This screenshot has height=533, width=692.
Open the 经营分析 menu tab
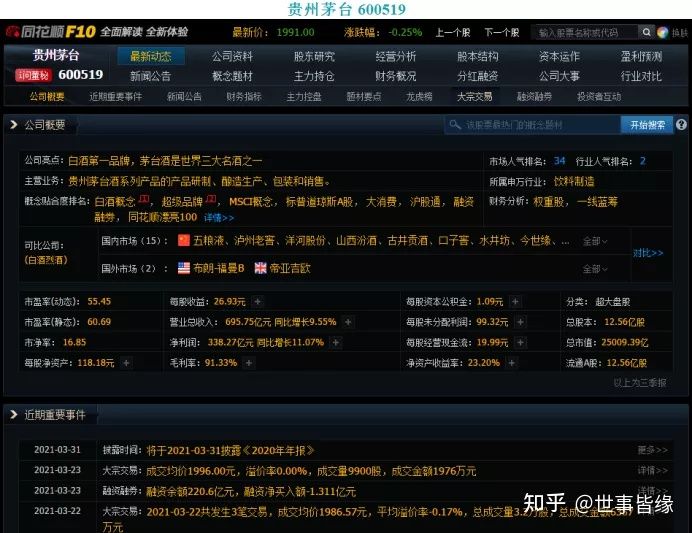click(396, 56)
